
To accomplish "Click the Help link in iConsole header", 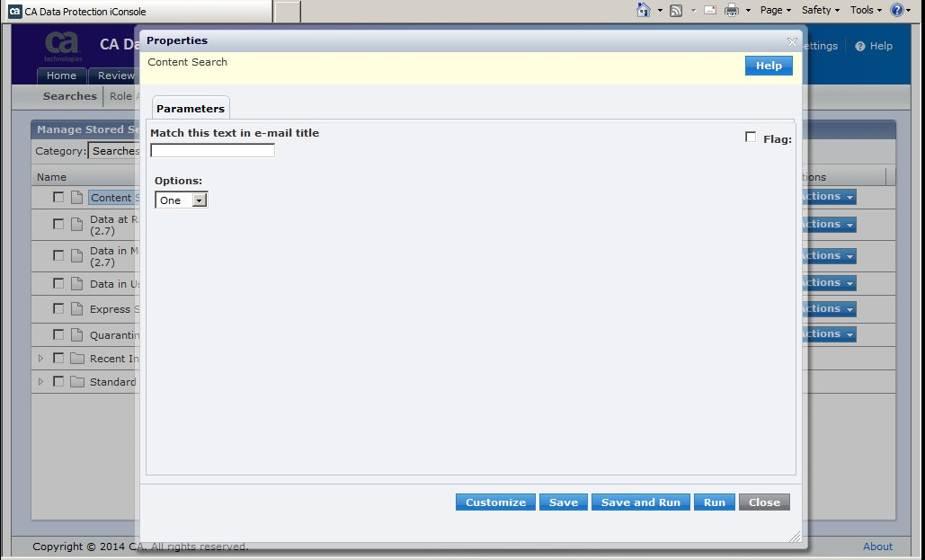I will pos(874,46).
